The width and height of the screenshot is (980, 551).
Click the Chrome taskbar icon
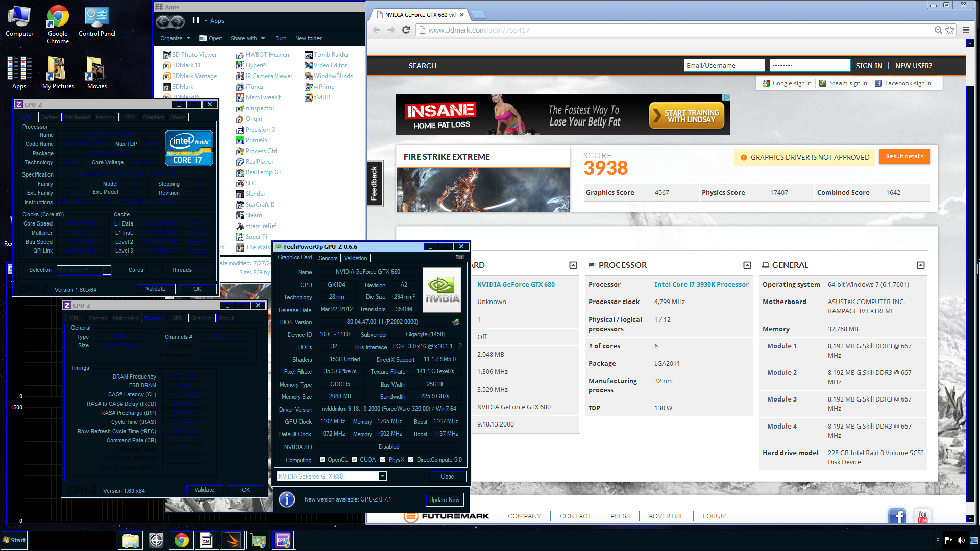coord(181,540)
